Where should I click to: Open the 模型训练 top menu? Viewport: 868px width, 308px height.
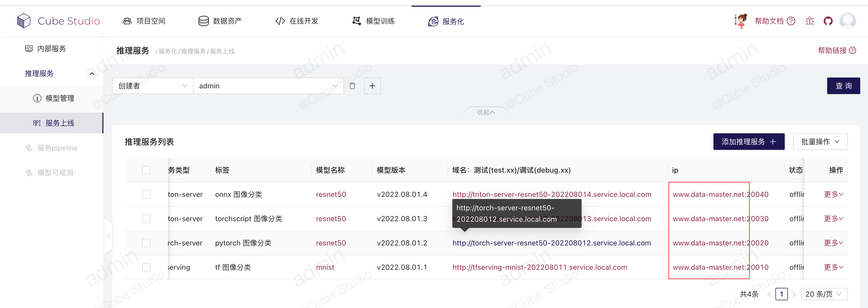pyautogui.click(x=373, y=21)
